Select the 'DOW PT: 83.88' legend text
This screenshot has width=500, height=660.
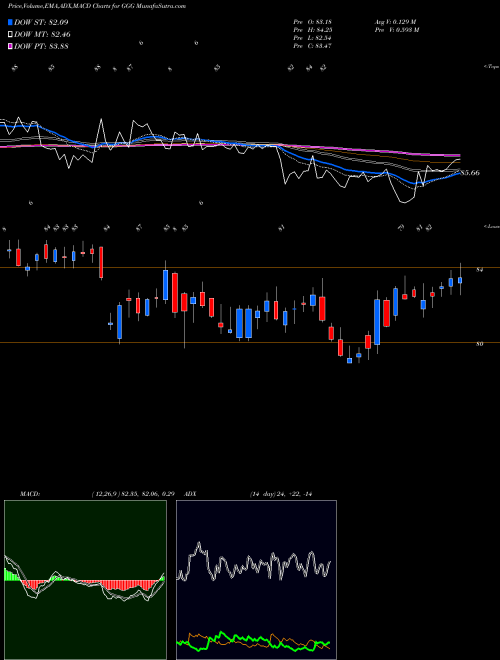click(x=41, y=46)
